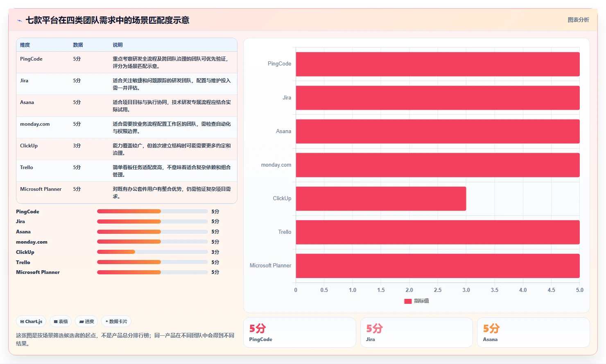Screen dimensions: 606x364
Task: Click the Trello progress bar
Action: [152, 262]
